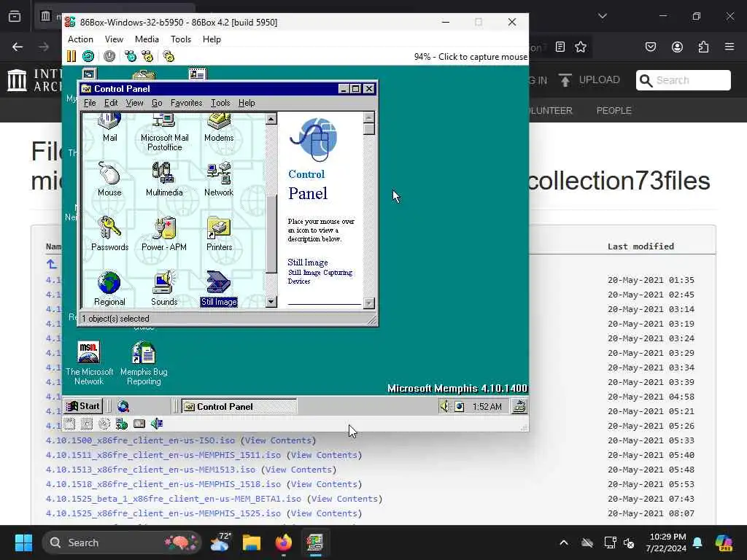Open the 86Box Action menu
This screenshot has height=560, width=747.
click(x=80, y=39)
